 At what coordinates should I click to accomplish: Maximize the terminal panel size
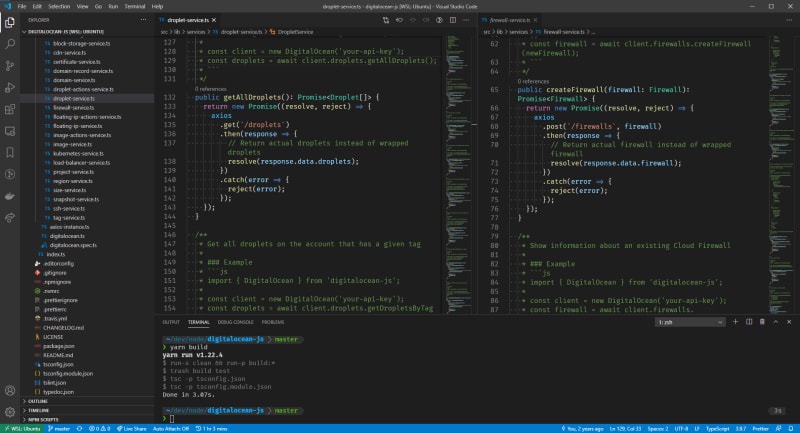(776, 322)
